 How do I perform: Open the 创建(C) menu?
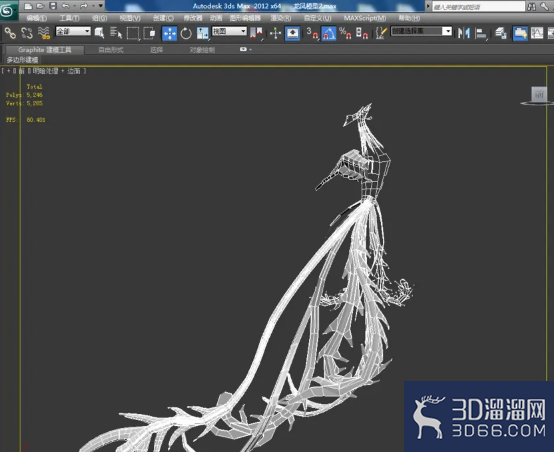click(x=163, y=18)
